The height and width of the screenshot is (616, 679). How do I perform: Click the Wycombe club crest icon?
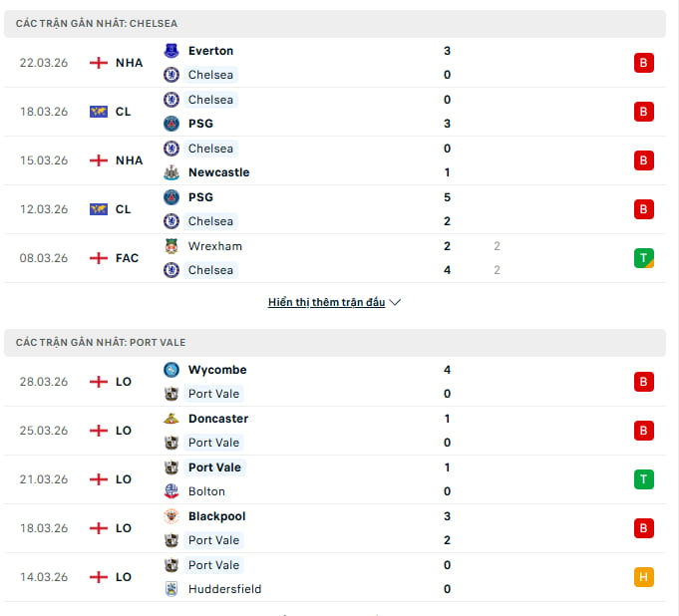click(x=171, y=370)
